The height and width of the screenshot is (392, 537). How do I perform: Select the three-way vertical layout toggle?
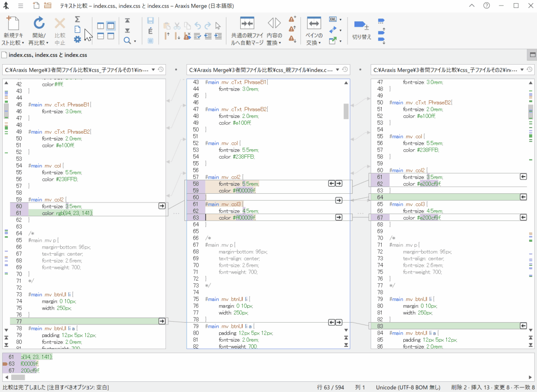click(x=110, y=26)
